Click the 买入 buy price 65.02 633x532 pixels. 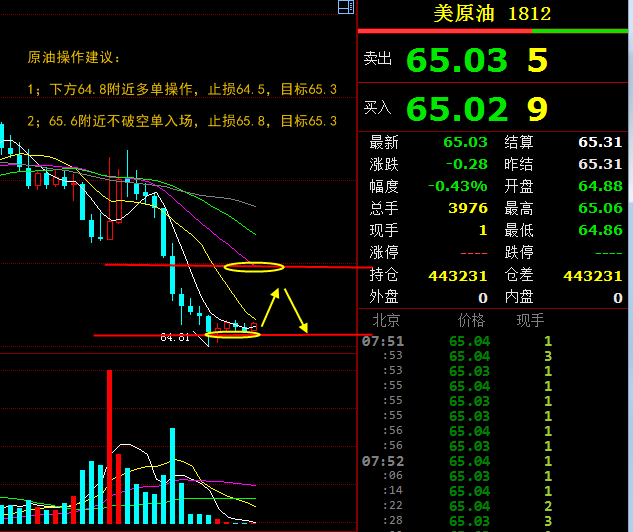point(456,108)
